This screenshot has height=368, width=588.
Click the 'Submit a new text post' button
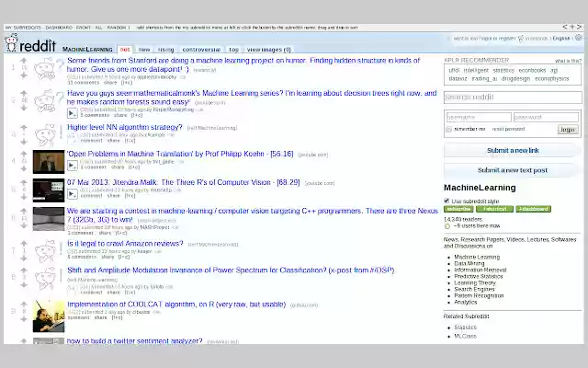tap(513, 170)
